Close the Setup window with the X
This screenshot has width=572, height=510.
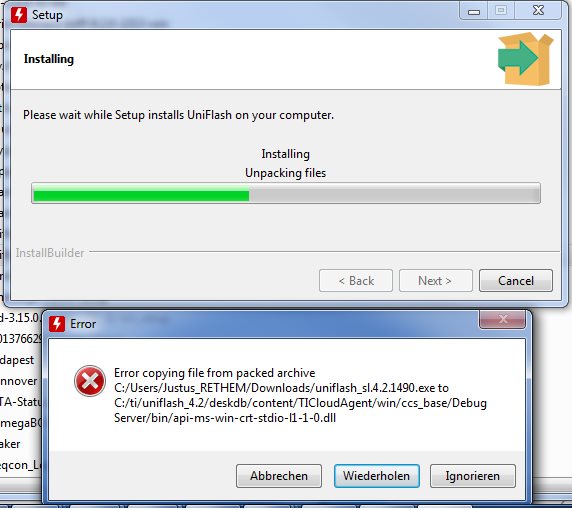(x=538, y=11)
